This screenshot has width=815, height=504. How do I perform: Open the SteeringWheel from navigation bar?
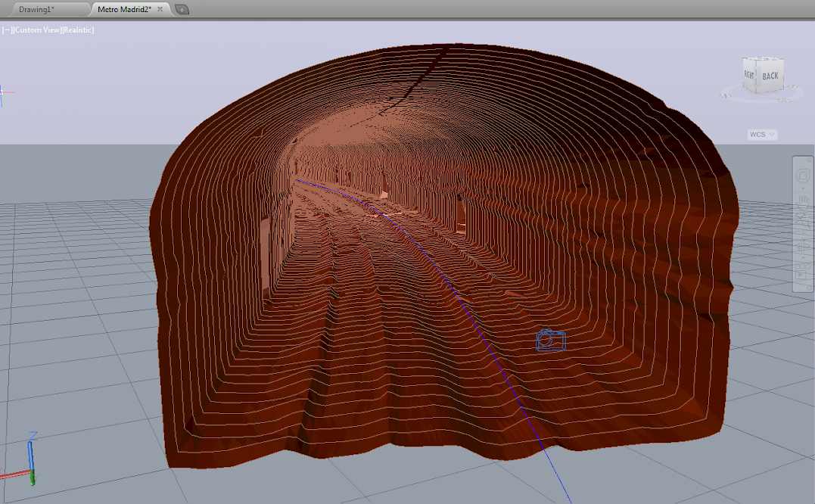(x=804, y=176)
